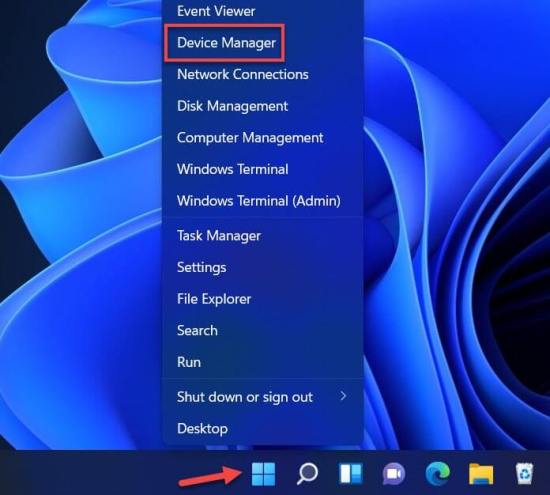Open Settings from the menu
550x495 pixels.
pos(262,267)
